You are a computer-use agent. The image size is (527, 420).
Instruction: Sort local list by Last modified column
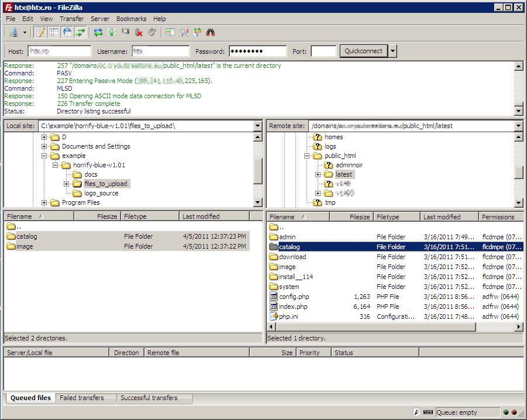pos(215,216)
